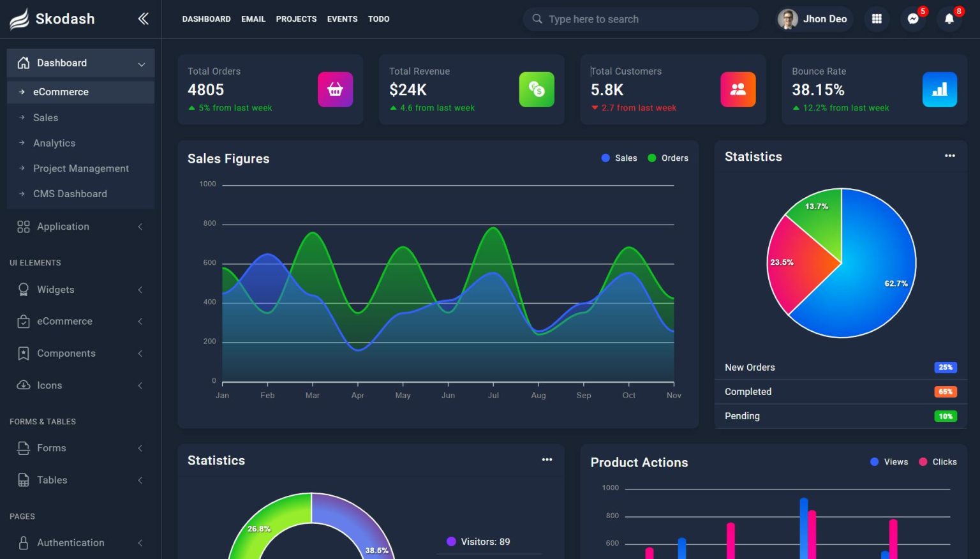Image resolution: width=980 pixels, height=559 pixels.
Task: Open the EMAIL menu in the top navigation
Action: 253,19
